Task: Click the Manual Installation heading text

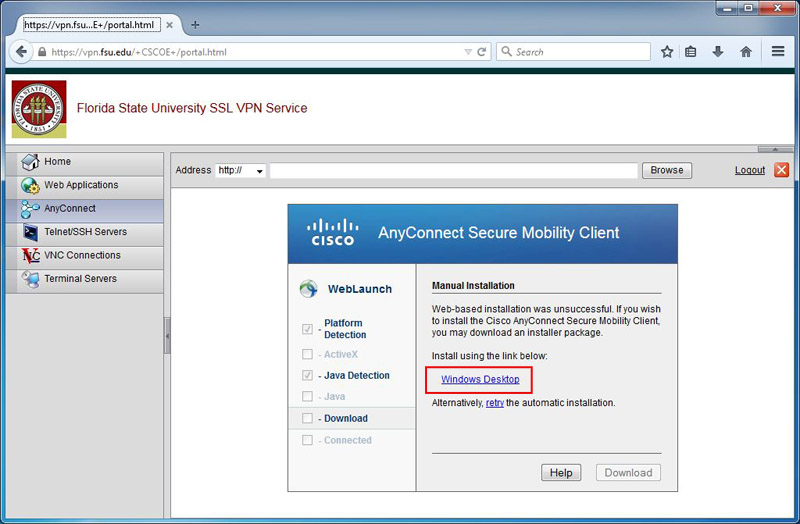Action: [473, 286]
